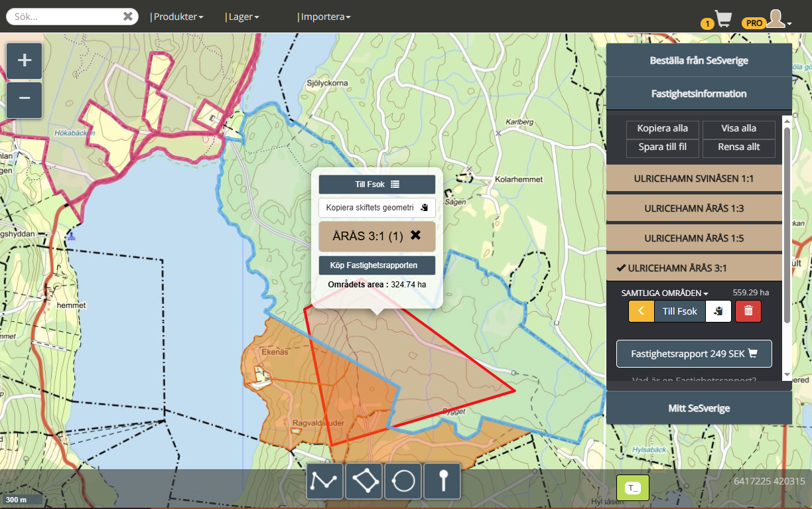Click the Köp Fastighetsrapporten button
Screen dimensions: 812x509
(x=377, y=265)
